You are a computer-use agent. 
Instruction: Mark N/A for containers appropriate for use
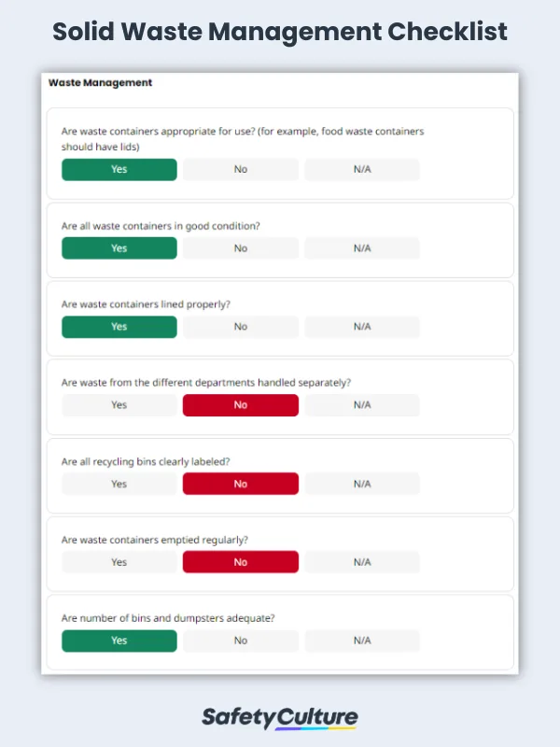click(362, 170)
